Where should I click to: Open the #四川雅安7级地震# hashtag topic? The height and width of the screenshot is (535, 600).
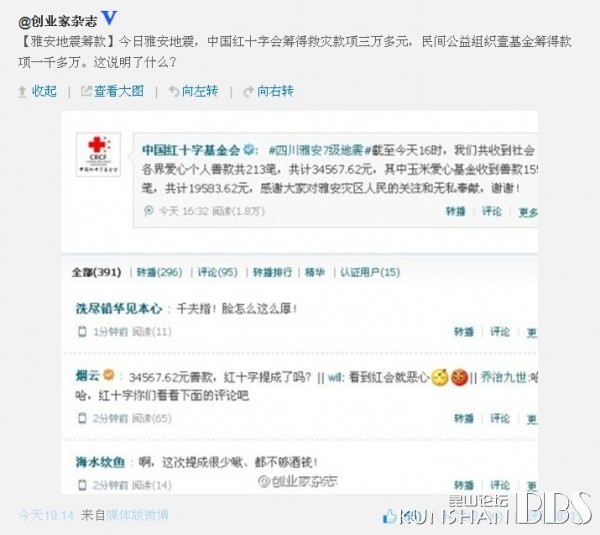coord(316,150)
